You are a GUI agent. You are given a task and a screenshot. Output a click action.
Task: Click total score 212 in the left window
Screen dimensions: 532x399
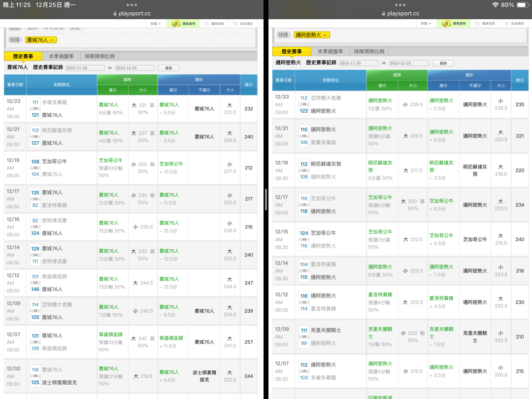point(249,167)
